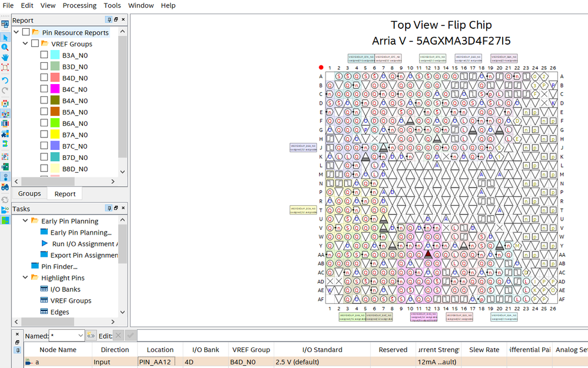Click the Edges highlight task
This screenshot has height=368, width=588.
[59, 312]
